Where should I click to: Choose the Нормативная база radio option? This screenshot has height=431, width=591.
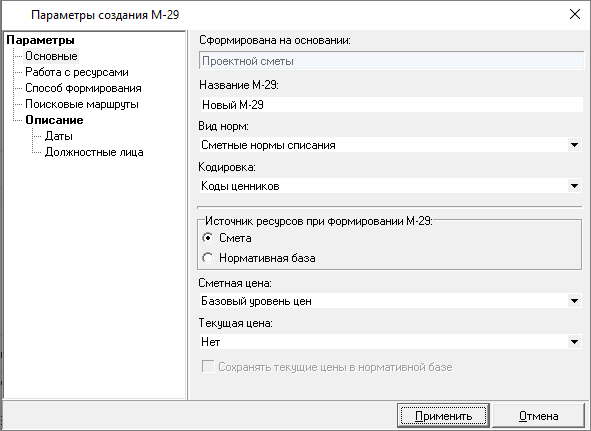click(208, 258)
